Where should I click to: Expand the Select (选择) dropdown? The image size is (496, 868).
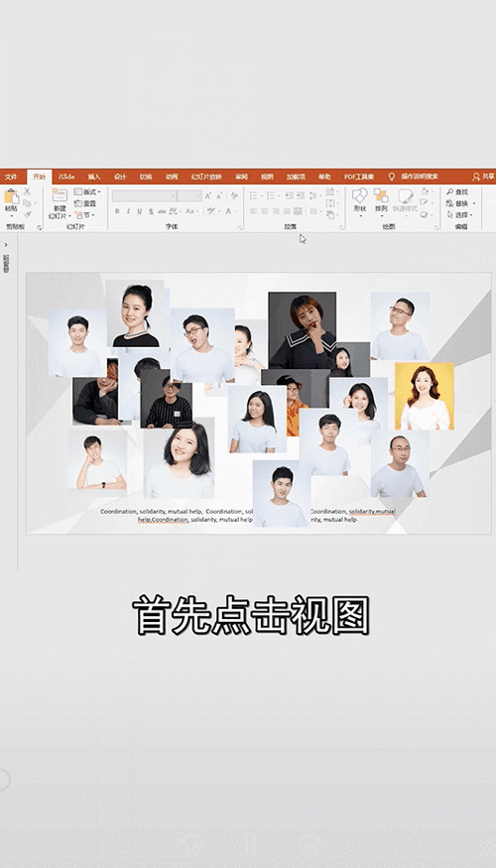tap(460, 215)
